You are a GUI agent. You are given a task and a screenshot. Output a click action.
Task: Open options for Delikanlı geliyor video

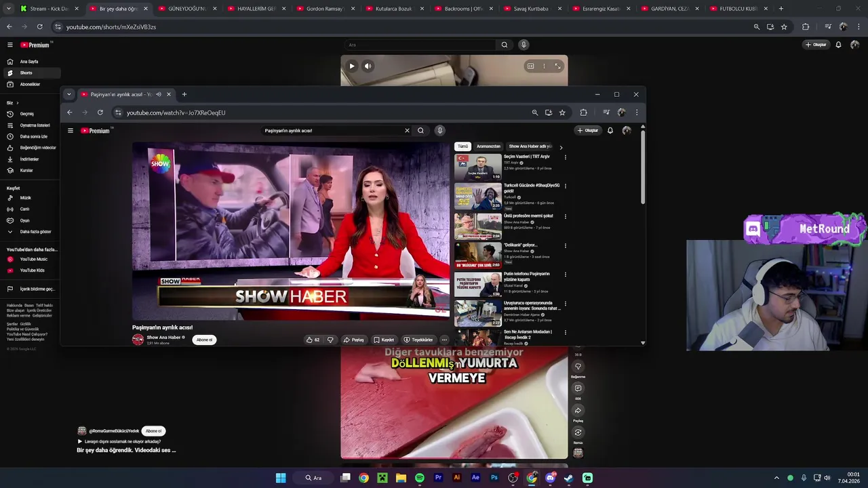point(565,246)
